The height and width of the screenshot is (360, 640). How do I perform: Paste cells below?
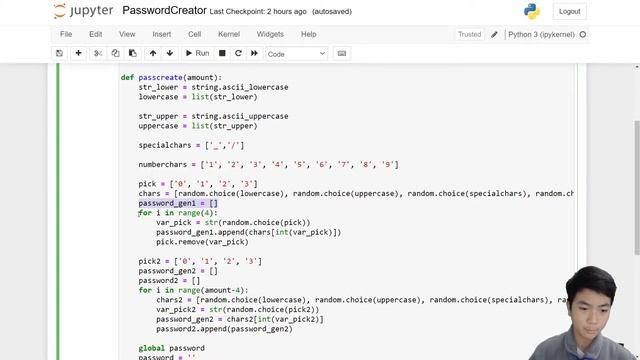[x=133, y=53]
